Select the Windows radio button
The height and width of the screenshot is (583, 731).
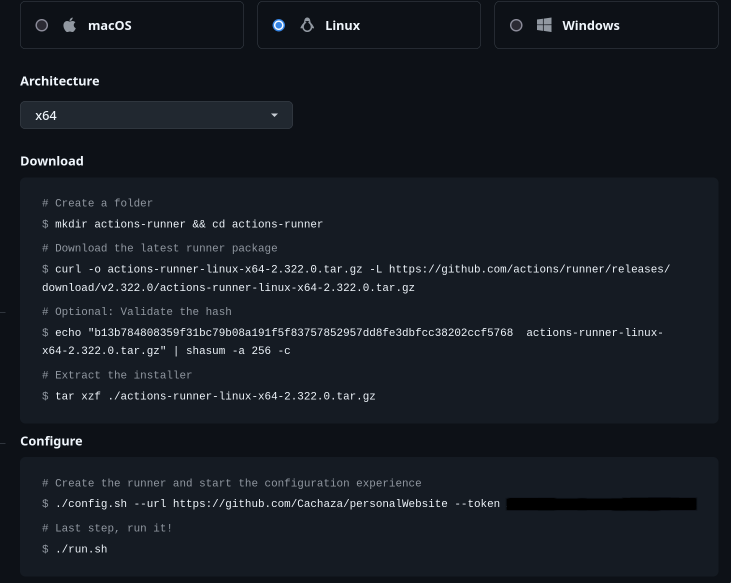coord(516,25)
